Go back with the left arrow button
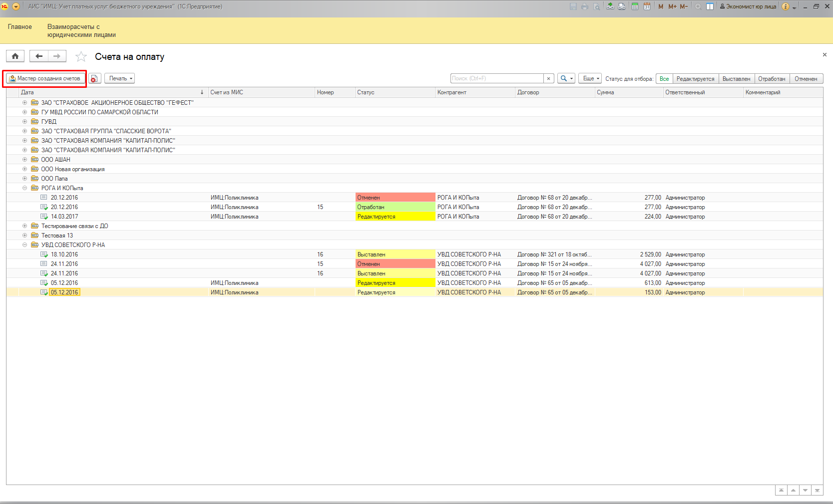The height and width of the screenshot is (504, 833). [x=38, y=56]
